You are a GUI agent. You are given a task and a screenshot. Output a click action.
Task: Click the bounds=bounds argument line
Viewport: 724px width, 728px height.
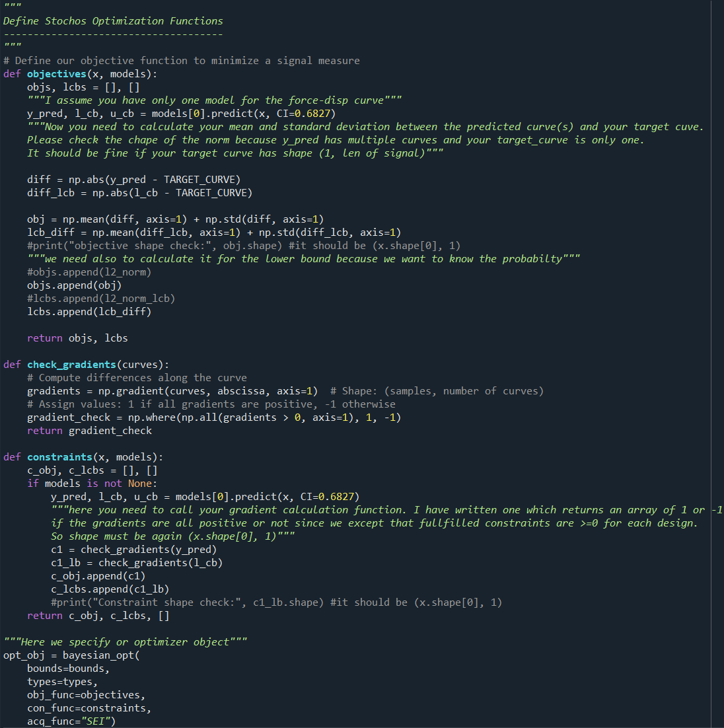(68, 668)
